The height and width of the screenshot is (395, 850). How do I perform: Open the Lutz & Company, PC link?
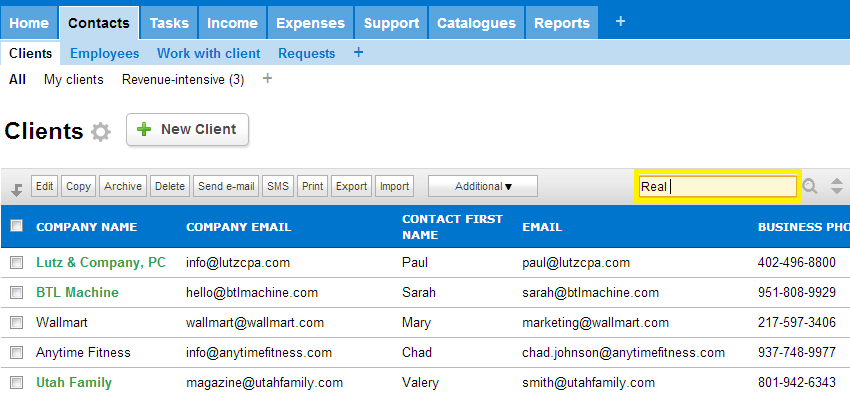[101, 263]
